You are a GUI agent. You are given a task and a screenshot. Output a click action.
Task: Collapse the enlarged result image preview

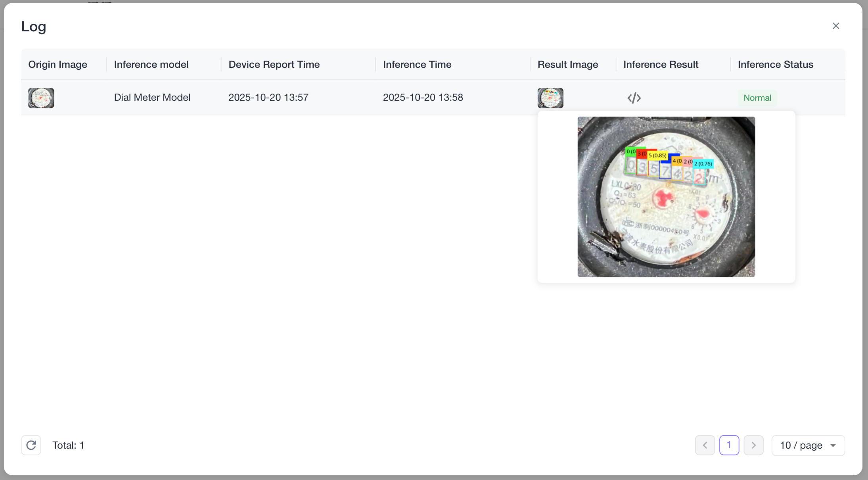tap(550, 98)
